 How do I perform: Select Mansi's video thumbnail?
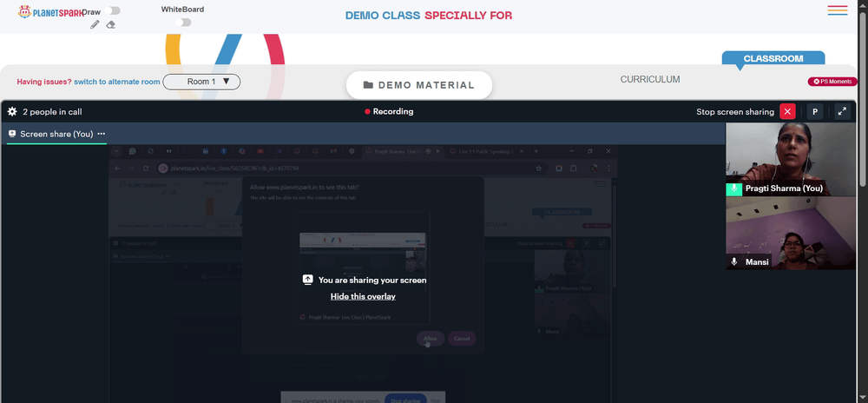(791, 233)
